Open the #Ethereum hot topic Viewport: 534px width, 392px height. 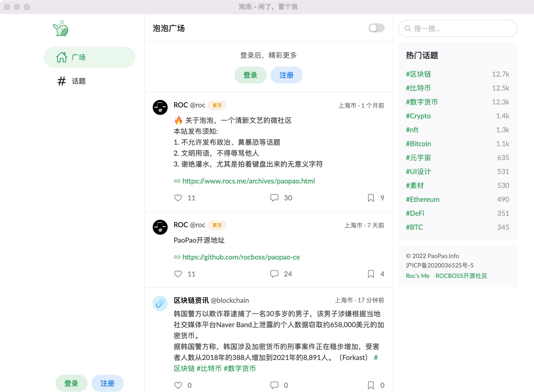pyautogui.click(x=422, y=199)
